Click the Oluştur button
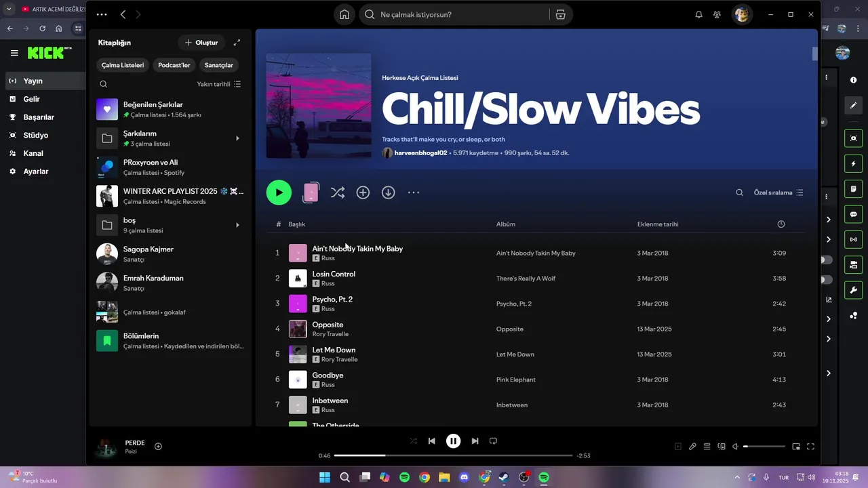868x488 pixels. [201, 43]
